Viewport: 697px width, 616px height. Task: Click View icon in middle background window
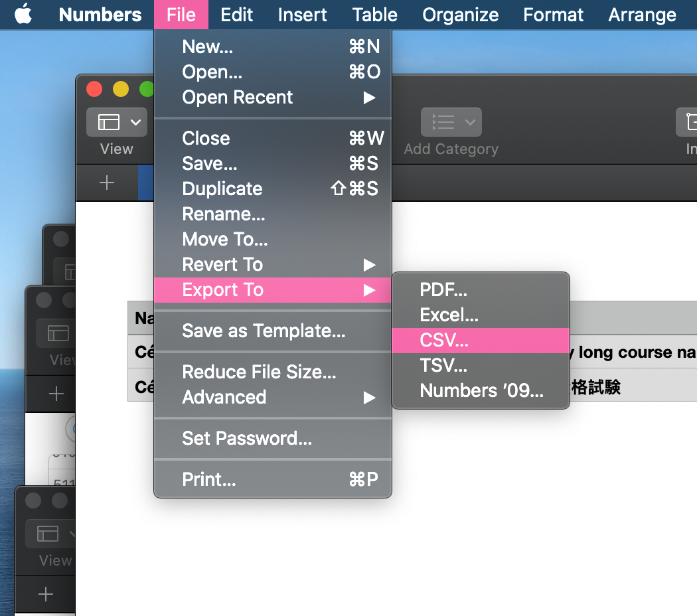coord(58,333)
